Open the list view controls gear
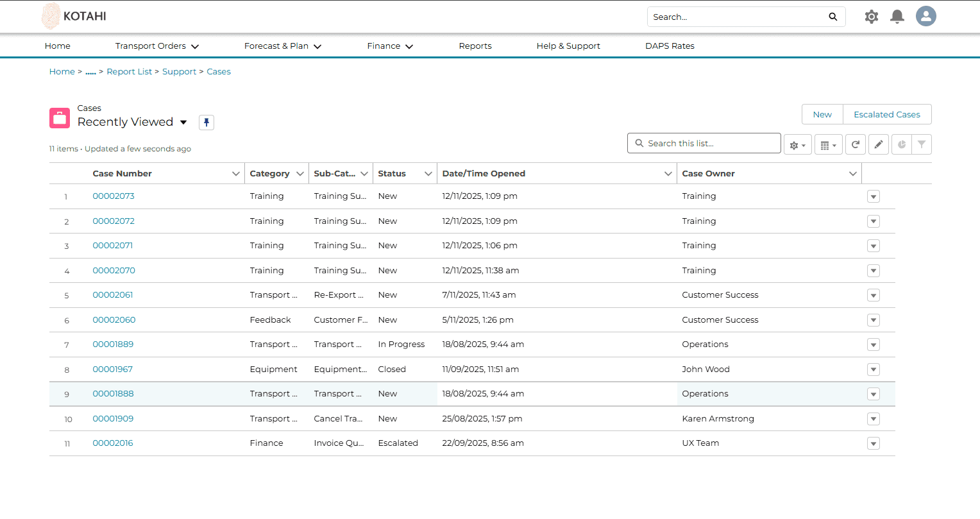 click(x=798, y=145)
